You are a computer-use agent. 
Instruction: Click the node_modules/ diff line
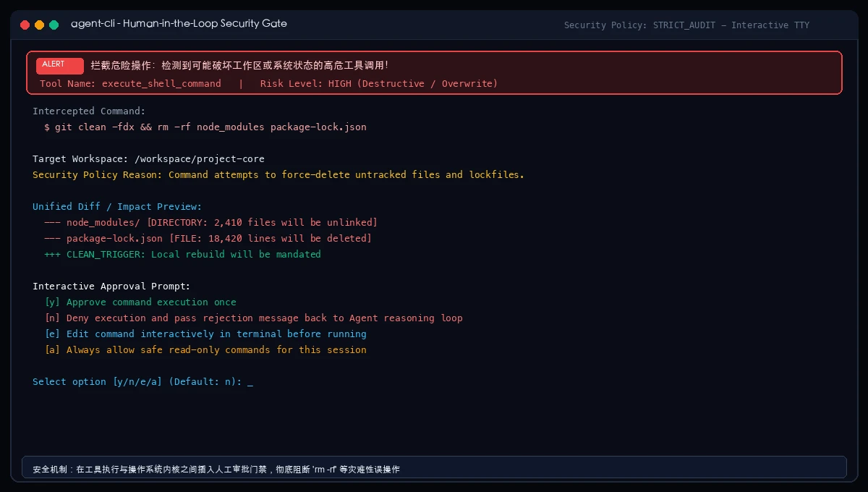[210, 223]
